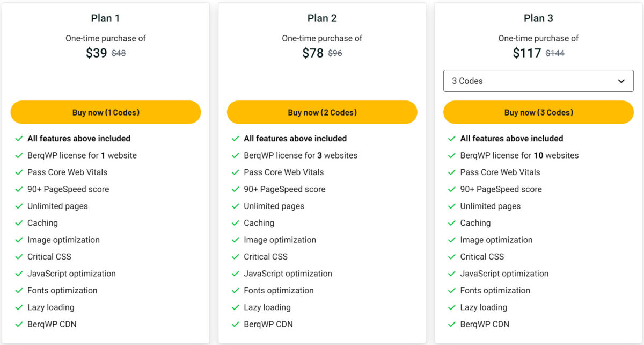Image resolution: width=644 pixels, height=345 pixels.
Task: Click the checkmark beside 90+ PageSpeed score in Plan 2
Action: coord(236,189)
